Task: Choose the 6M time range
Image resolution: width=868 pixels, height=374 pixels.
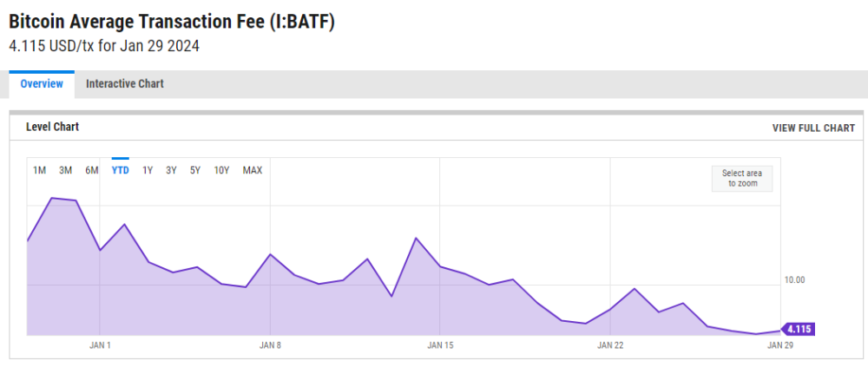Action: 92,170
